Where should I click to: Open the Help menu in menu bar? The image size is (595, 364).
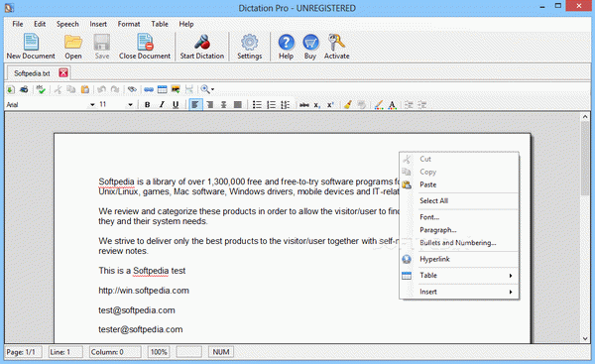pyautogui.click(x=186, y=24)
